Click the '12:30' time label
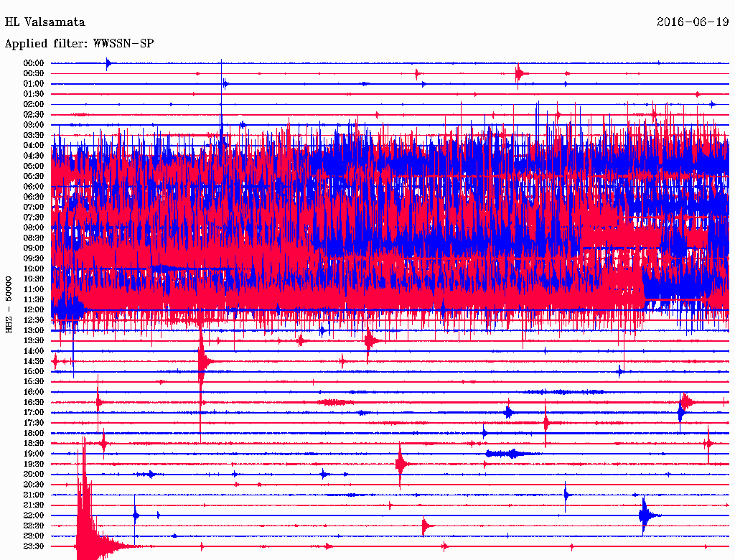735x560 pixels. tap(34, 320)
